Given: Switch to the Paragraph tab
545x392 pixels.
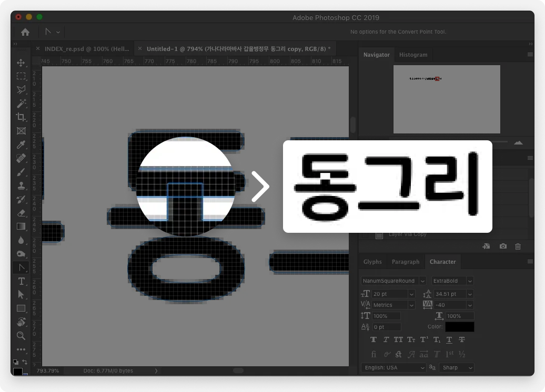Looking at the screenshot, I should coord(406,262).
